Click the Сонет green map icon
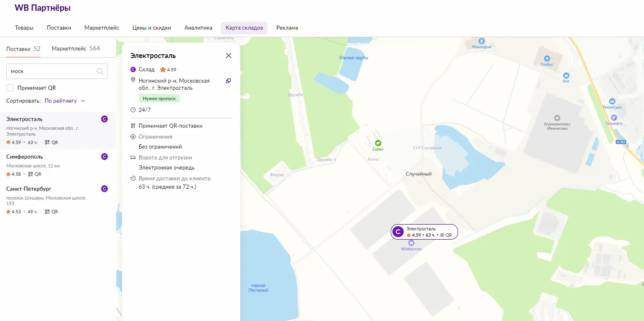644x321 pixels. [378, 143]
